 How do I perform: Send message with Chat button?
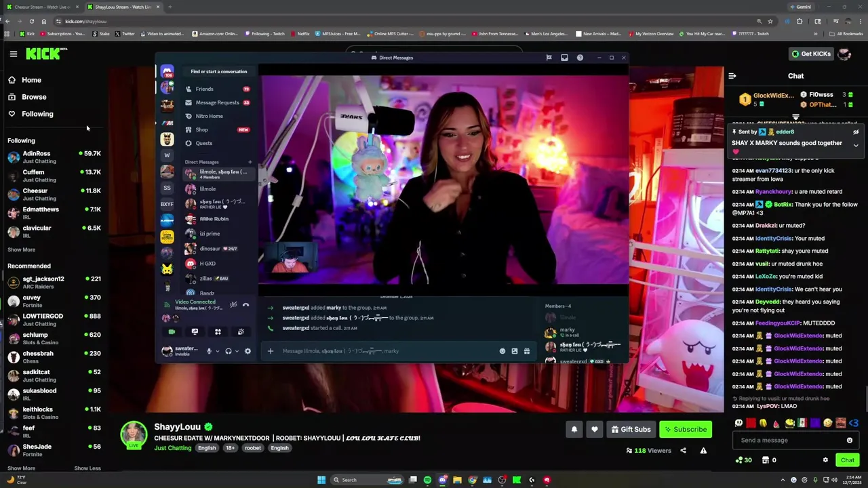tap(848, 460)
